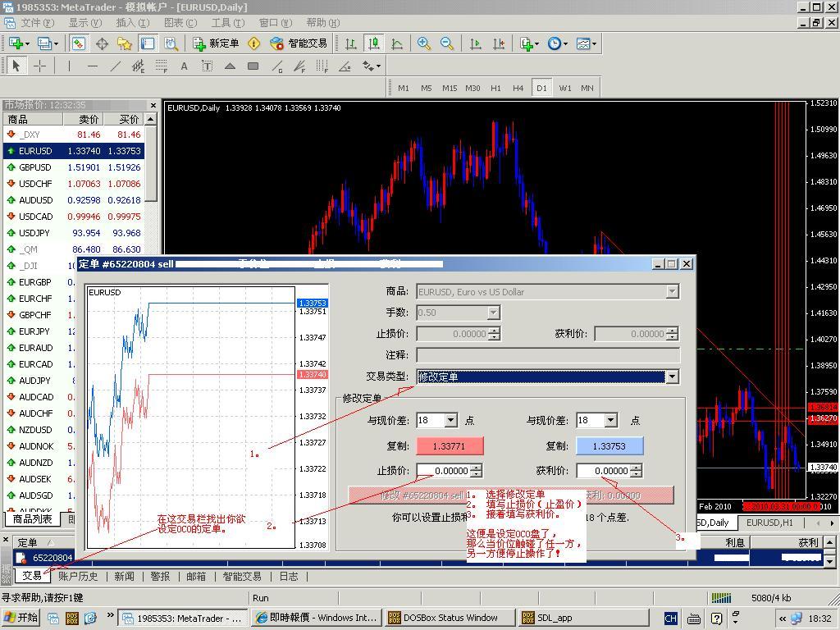
Task: Toggle Chart Shift
Action: coord(499,43)
